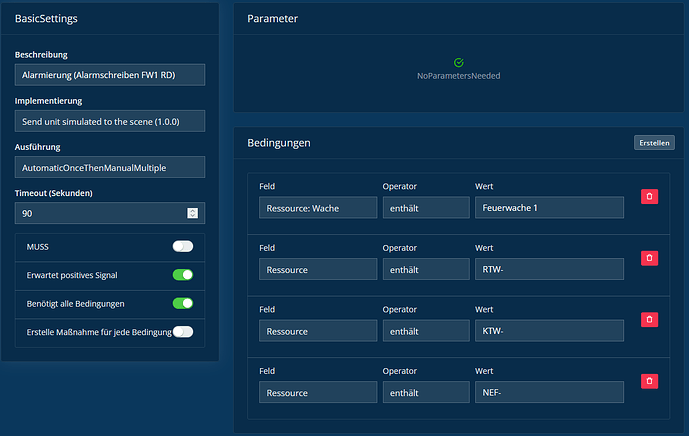
Task: Click the green NoParametersNeeded checkmark icon
Action: (x=459, y=62)
